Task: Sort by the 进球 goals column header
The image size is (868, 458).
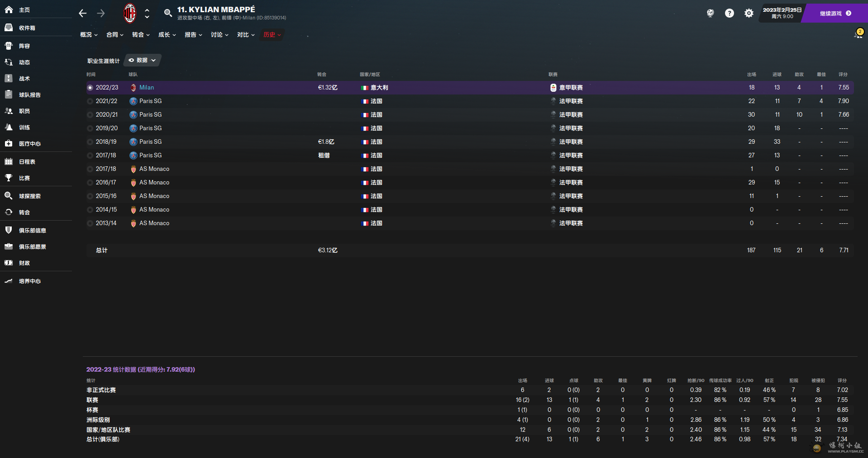Action: pyautogui.click(x=777, y=75)
